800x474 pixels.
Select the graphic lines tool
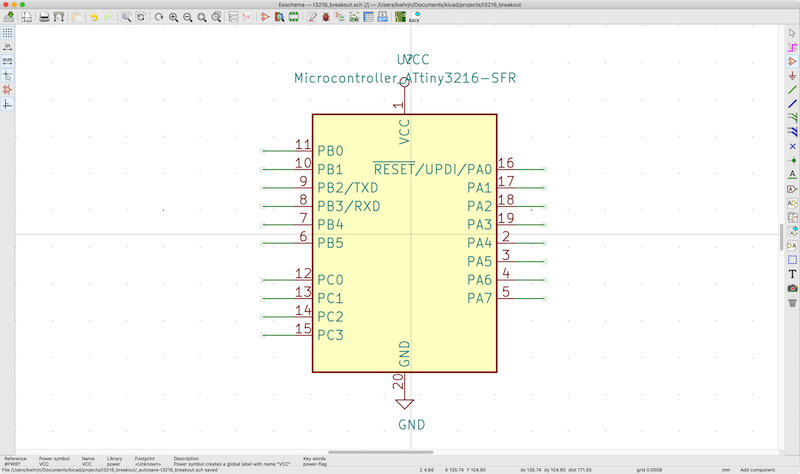click(792, 260)
